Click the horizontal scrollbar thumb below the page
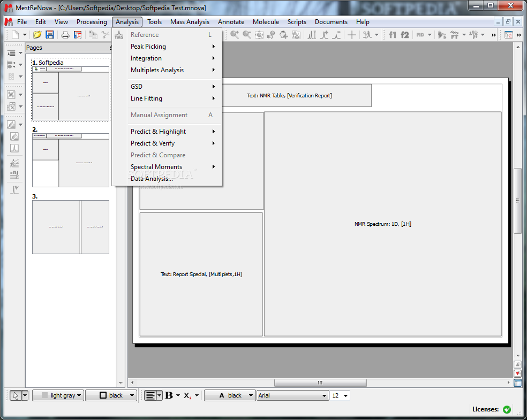The image size is (527, 420). [320, 383]
